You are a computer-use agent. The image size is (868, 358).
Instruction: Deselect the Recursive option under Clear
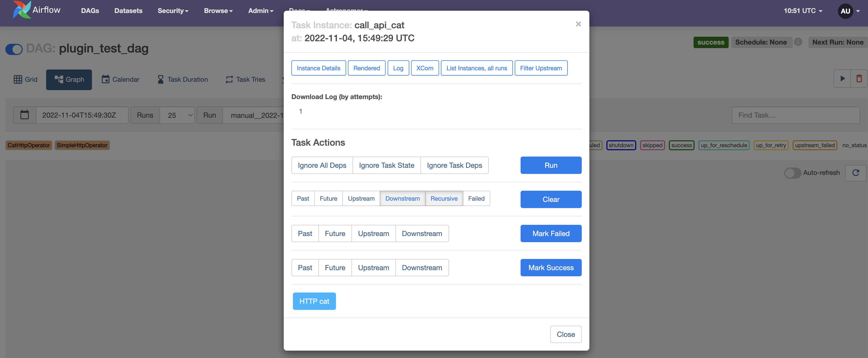[444, 198]
